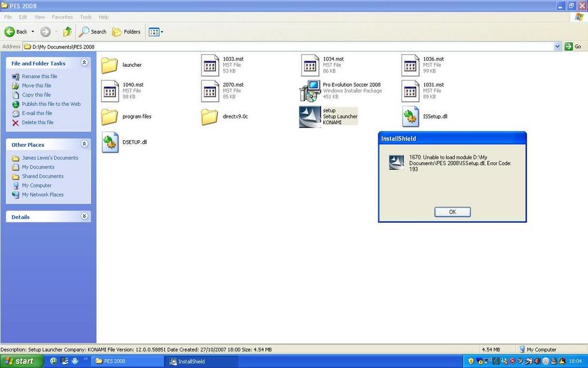The width and height of the screenshot is (588, 368).
Task: Open the Search pane
Action: [x=92, y=32]
